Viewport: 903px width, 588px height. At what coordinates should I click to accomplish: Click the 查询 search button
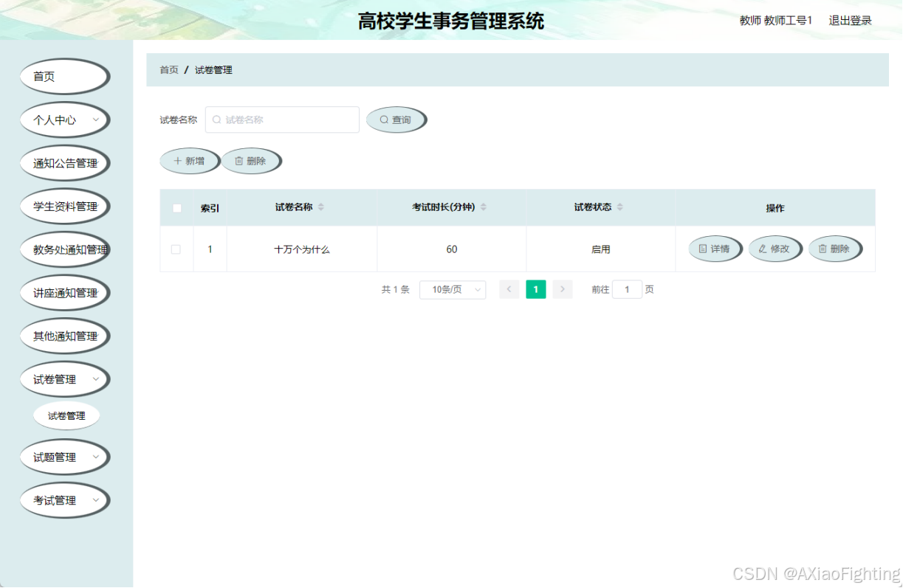[396, 120]
